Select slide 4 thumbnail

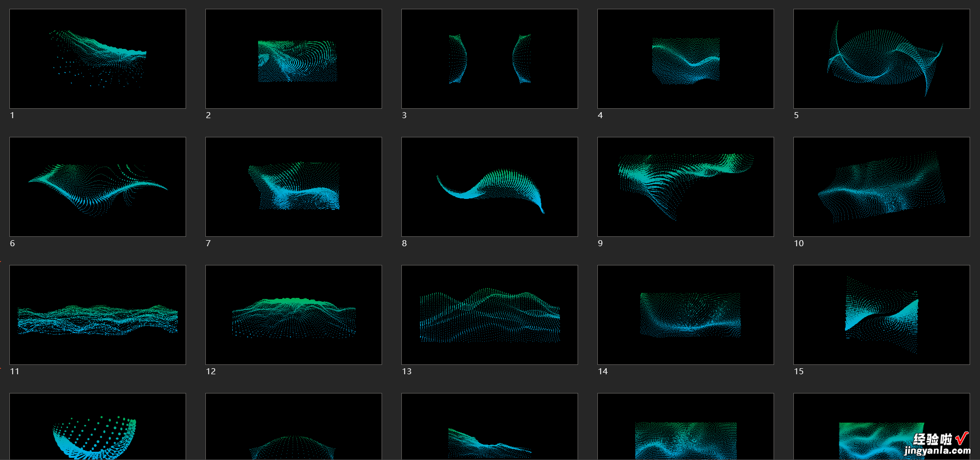click(686, 59)
